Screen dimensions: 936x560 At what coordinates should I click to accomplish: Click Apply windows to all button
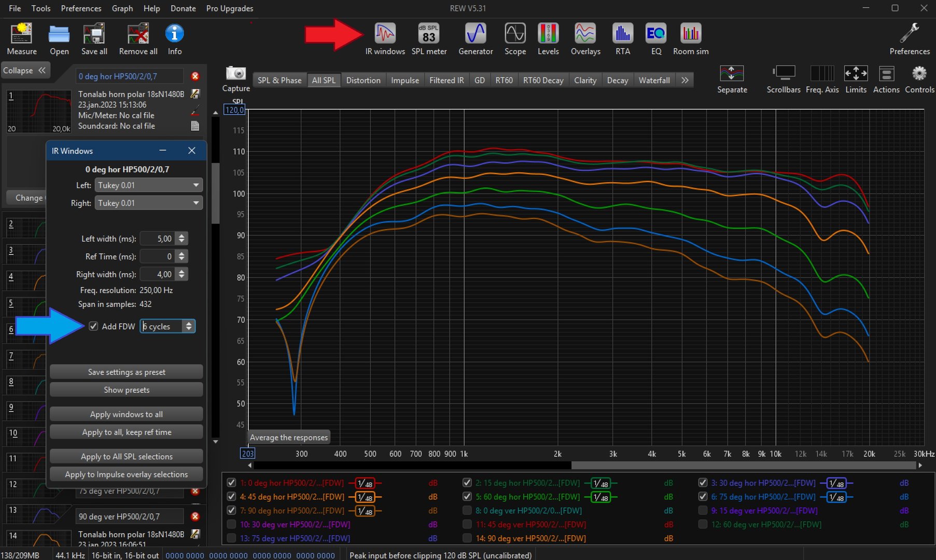[x=127, y=414]
